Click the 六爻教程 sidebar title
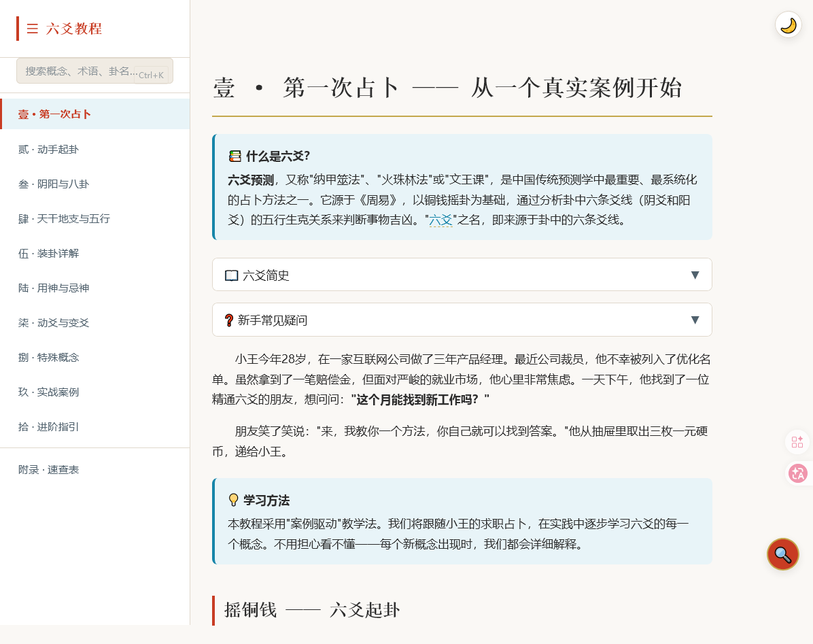 click(74, 29)
